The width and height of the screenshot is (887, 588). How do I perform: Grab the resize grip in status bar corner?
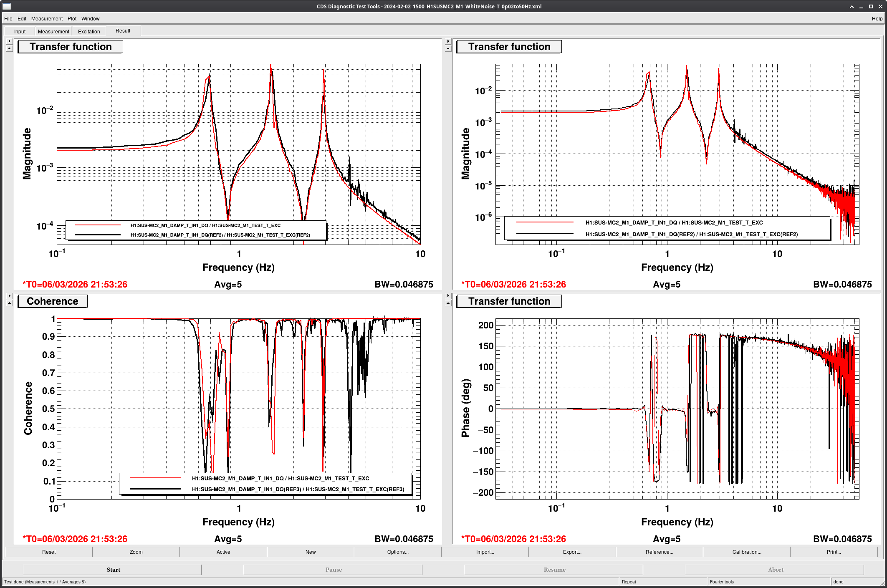pyautogui.click(x=882, y=583)
